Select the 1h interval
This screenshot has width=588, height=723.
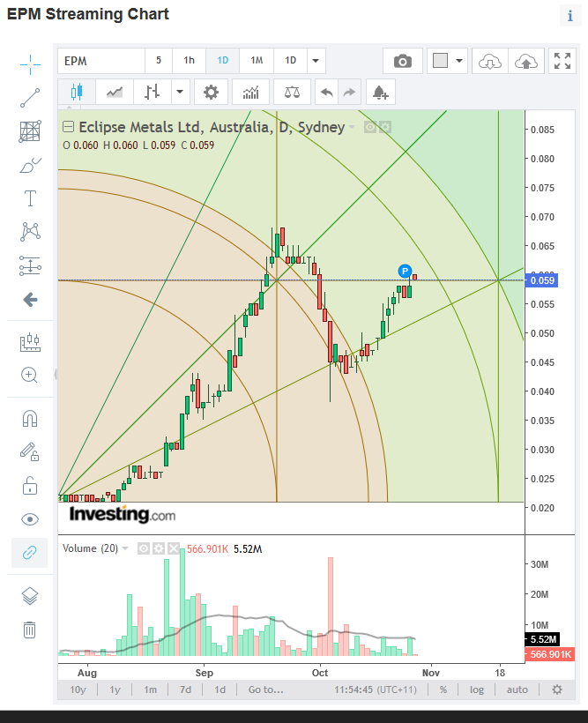tap(189, 61)
